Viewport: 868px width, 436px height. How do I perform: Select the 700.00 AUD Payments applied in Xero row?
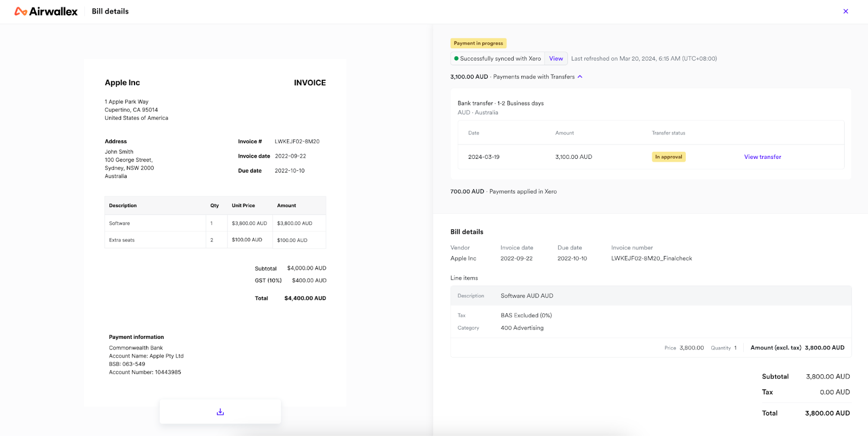click(503, 191)
